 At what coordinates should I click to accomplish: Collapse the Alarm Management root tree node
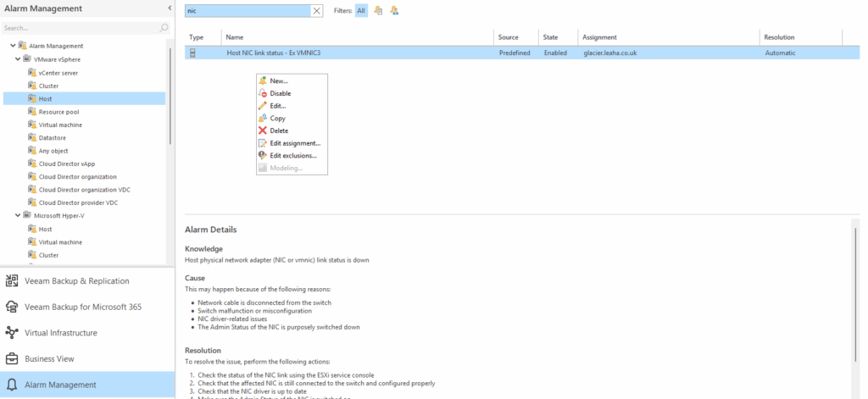pyautogui.click(x=14, y=46)
